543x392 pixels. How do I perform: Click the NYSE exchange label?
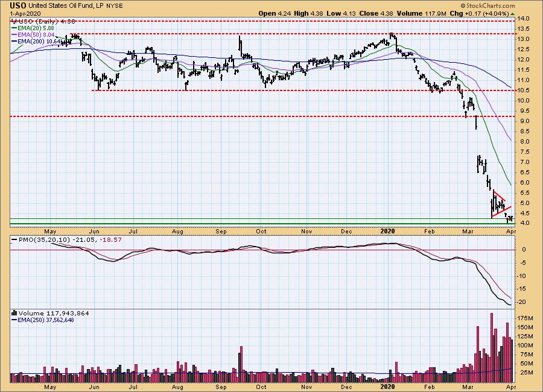pos(115,6)
